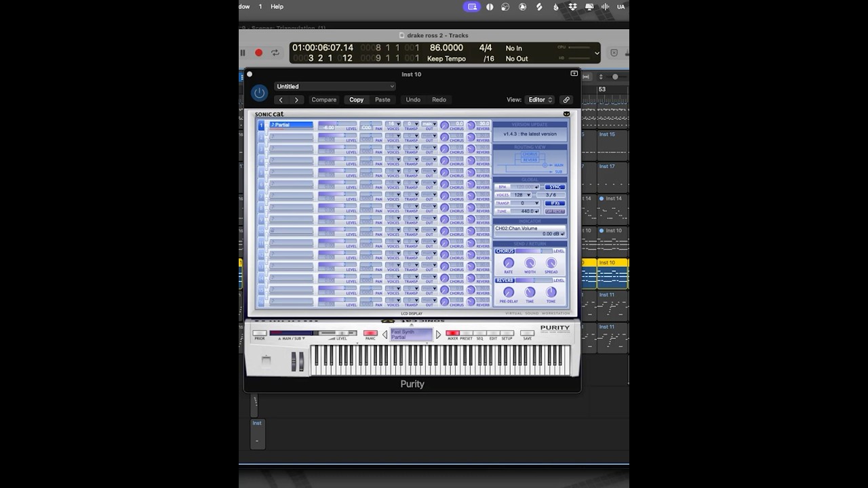This screenshot has width=868, height=488.
Task: Click the Compare button
Action: (323, 100)
